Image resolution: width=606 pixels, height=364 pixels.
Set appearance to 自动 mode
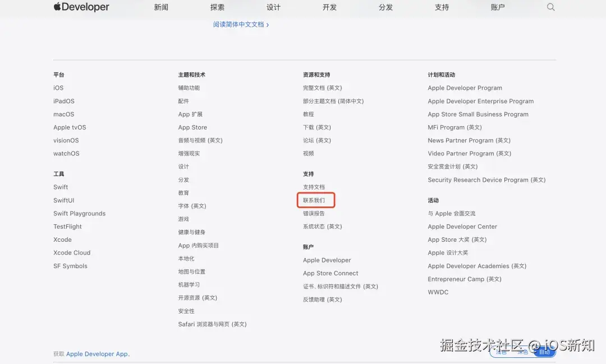tap(544, 352)
